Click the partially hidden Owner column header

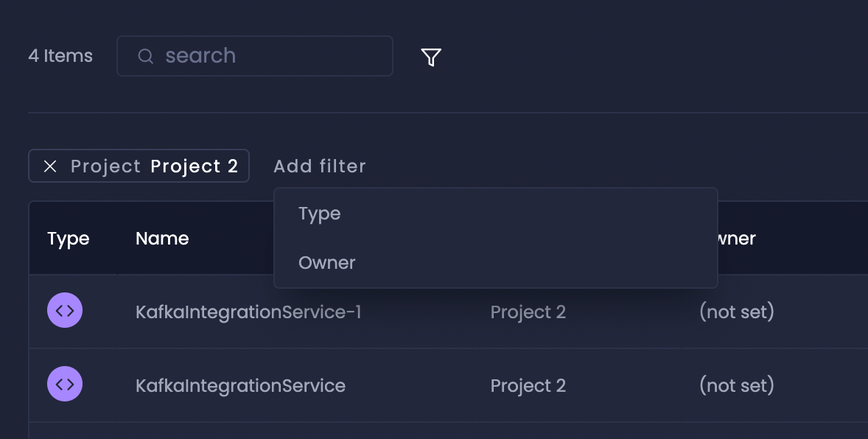pyautogui.click(x=737, y=239)
